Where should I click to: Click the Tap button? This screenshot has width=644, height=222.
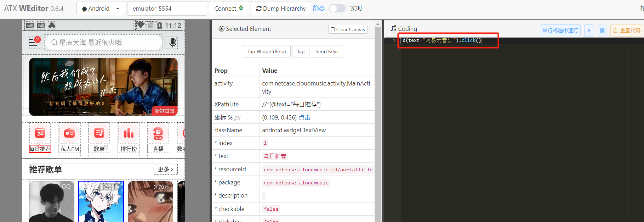[301, 51]
